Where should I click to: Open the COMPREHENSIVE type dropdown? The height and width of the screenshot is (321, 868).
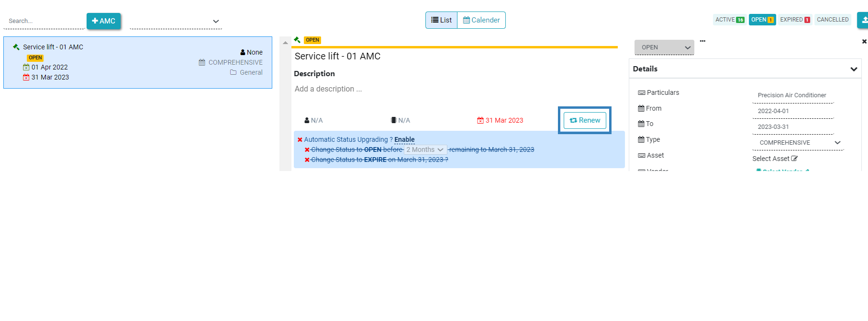797,143
